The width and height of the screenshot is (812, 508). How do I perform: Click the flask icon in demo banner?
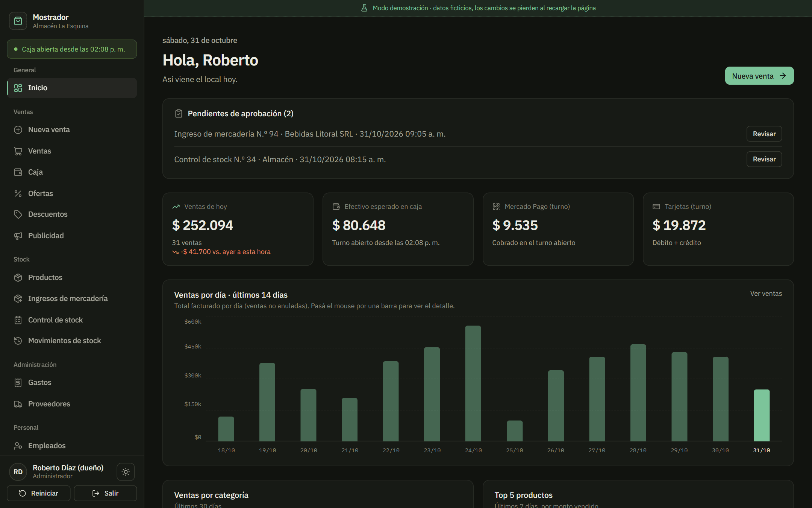click(x=364, y=8)
